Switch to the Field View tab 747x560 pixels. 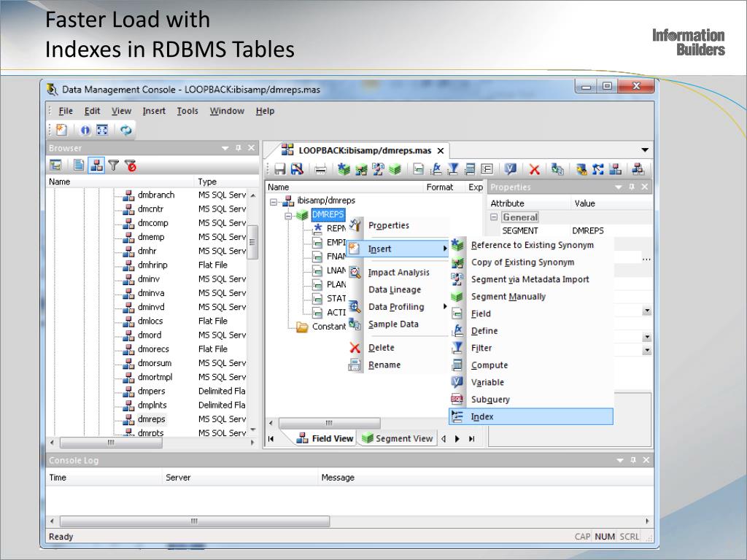point(325,438)
